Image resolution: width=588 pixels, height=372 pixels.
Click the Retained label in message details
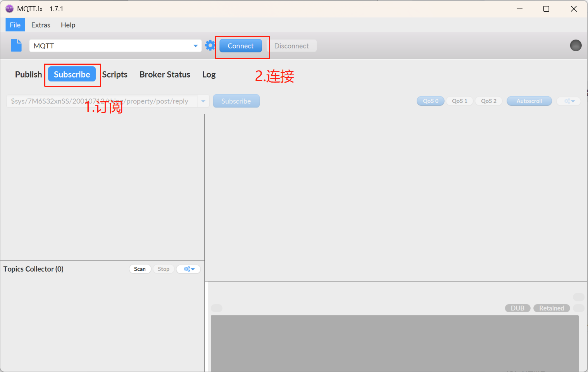[552, 308]
